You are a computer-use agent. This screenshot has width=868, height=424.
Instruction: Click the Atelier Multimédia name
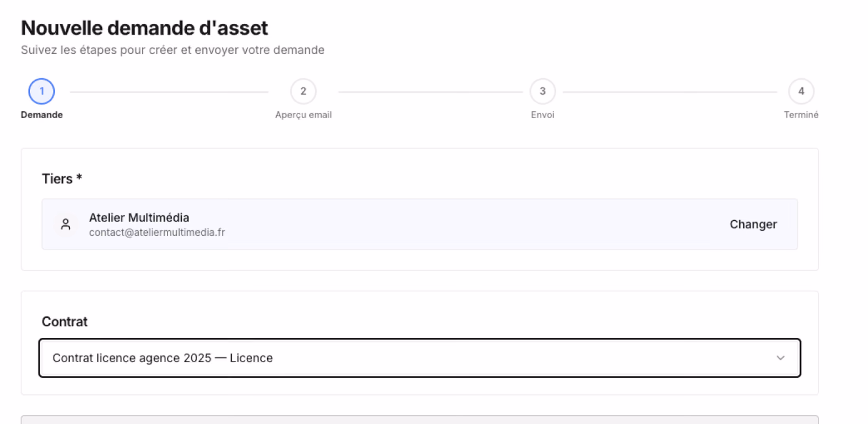click(139, 218)
